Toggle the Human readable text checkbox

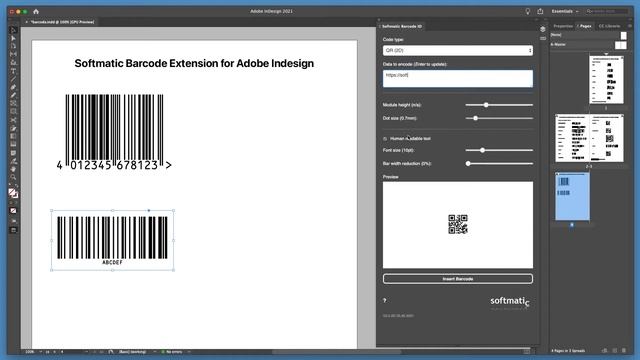click(385, 139)
